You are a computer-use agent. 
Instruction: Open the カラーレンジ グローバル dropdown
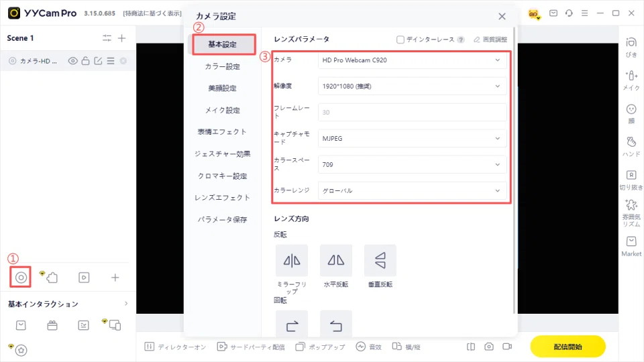(412, 190)
